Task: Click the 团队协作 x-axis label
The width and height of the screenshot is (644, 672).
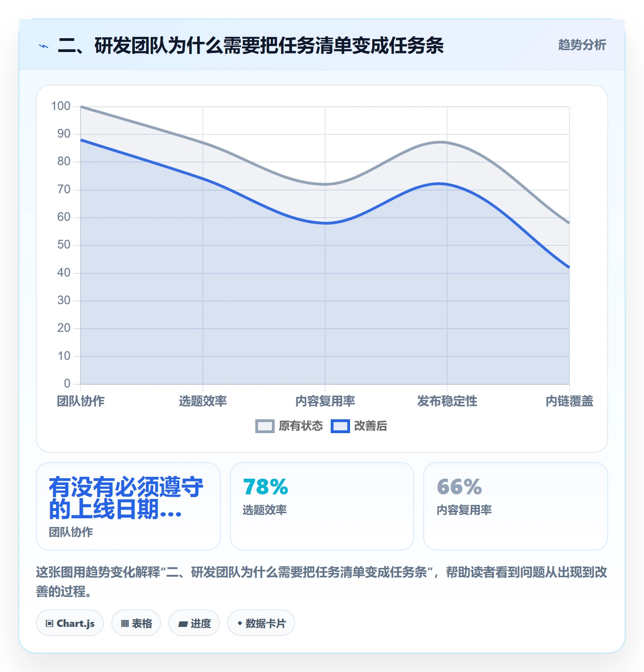Action: (80, 401)
